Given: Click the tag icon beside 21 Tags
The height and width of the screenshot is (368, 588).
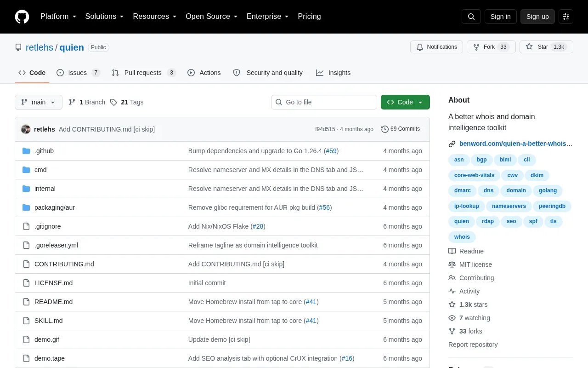Looking at the screenshot, I should pyautogui.click(x=113, y=102).
